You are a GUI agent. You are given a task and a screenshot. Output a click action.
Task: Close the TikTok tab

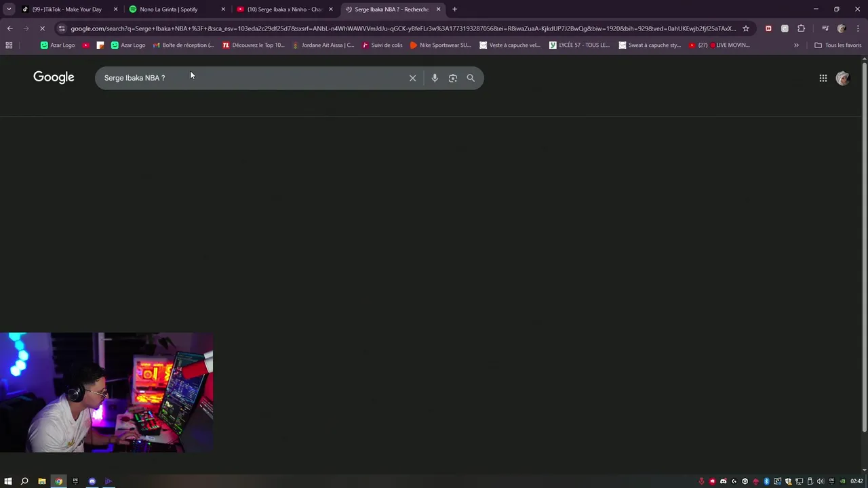click(x=115, y=9)
